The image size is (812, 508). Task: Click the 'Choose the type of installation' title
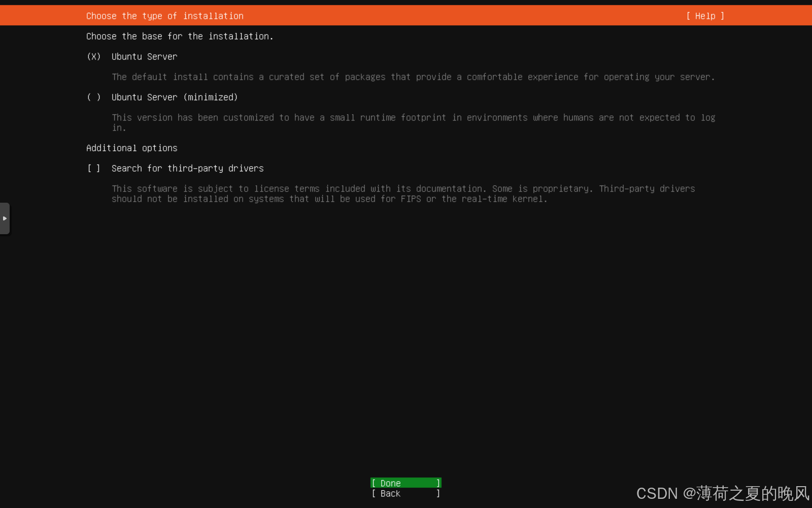(165, 16)
